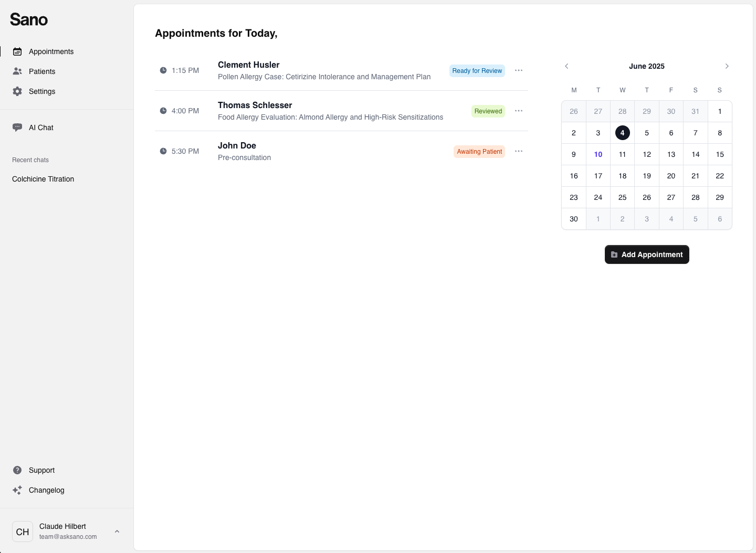
Task: Click the AI Chat speech bubble icon
Action: click(x=17, y=127)
